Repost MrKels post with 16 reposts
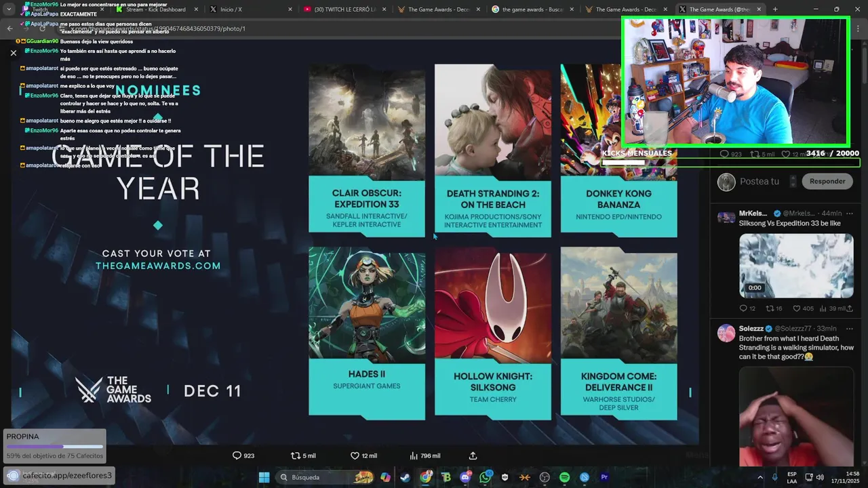This screenshot has height=488, width=868. [774, 308]
